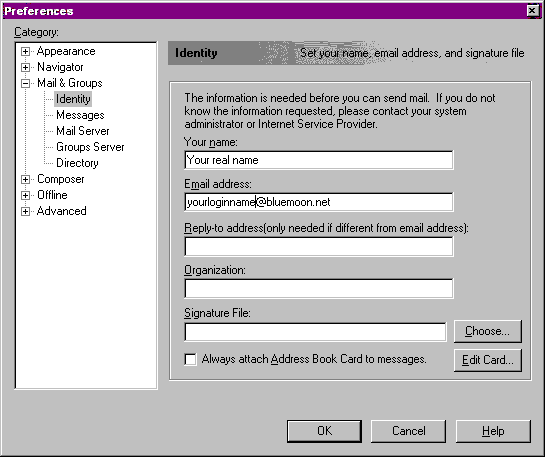Collapse the Mail & Groups category
Image resolution: width=545 pixels, height=457 pixels.
click(25, 83)
